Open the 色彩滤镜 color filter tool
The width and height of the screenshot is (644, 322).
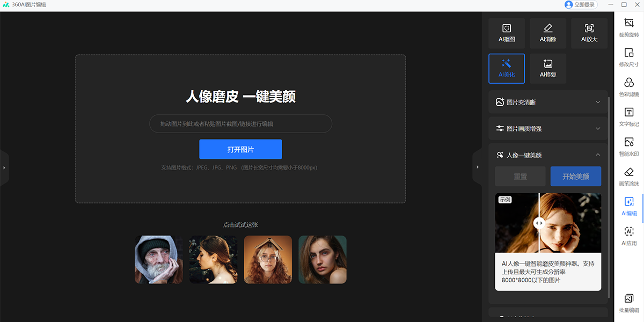(x=628, y=86)
